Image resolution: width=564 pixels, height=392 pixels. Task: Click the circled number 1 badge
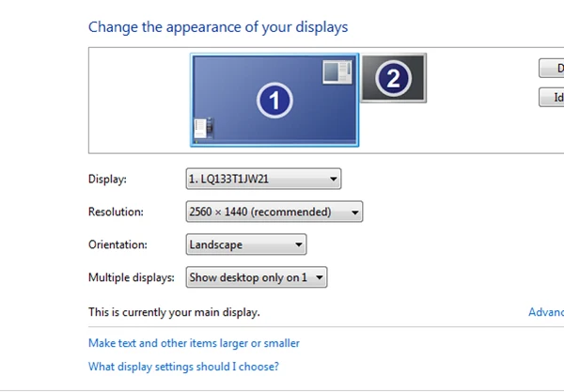[274, 102]
